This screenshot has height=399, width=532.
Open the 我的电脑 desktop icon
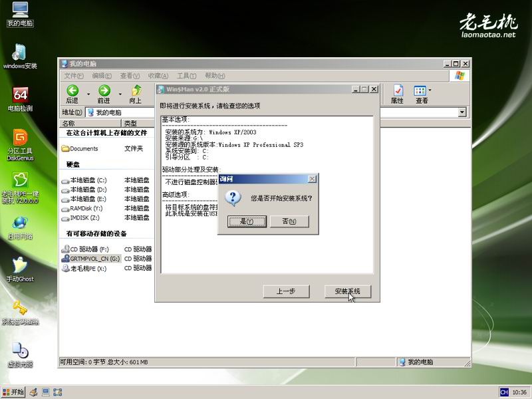click(x=20, y=14)
